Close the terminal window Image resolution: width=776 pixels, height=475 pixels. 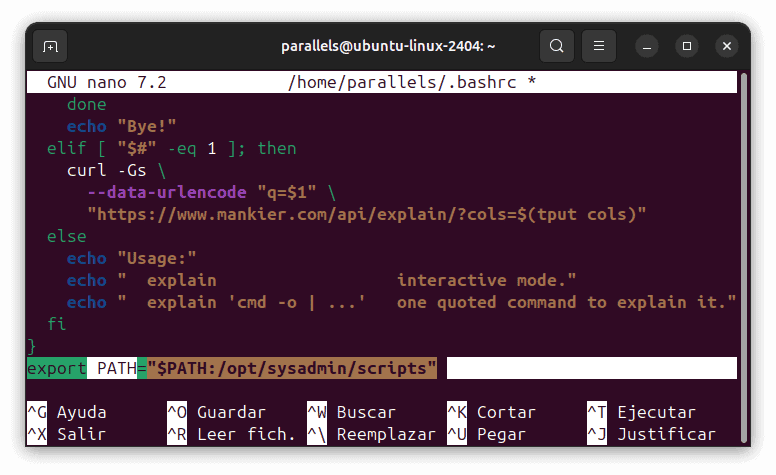pyautogui.click(x=727, y=46)
